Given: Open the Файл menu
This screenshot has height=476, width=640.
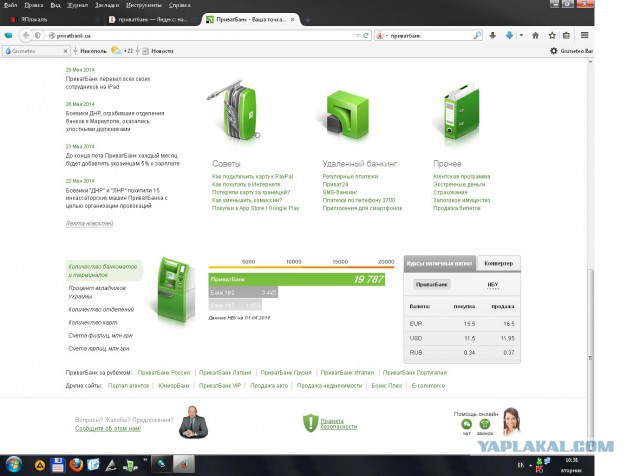Looking at the screenshot, I should (x=10, y=5).
